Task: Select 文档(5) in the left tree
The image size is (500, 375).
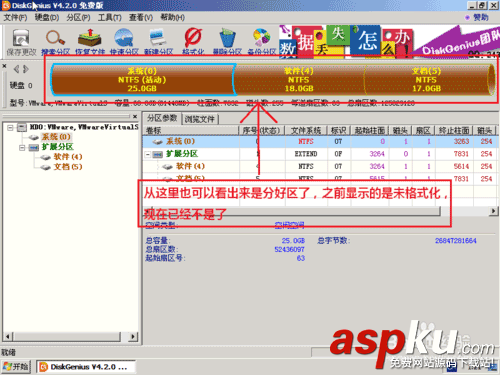Action: 68,167
